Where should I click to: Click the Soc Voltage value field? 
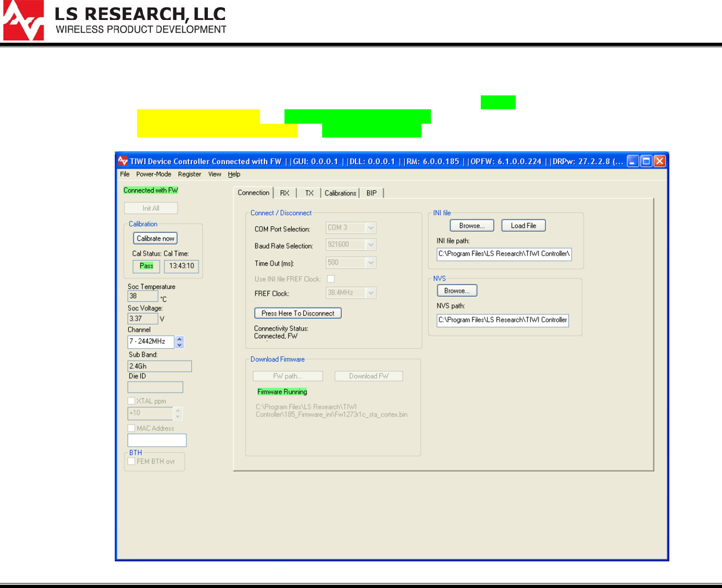pos(143,319)
